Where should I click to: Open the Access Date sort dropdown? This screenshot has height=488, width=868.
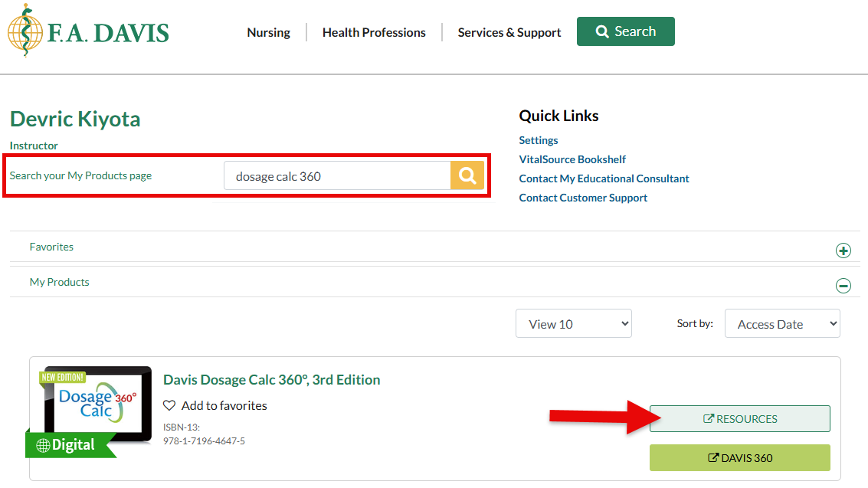781,324
